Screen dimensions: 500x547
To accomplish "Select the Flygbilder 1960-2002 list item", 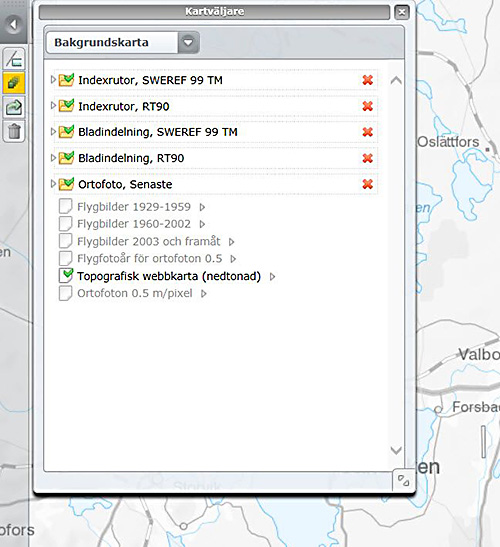I will (134, 224).
